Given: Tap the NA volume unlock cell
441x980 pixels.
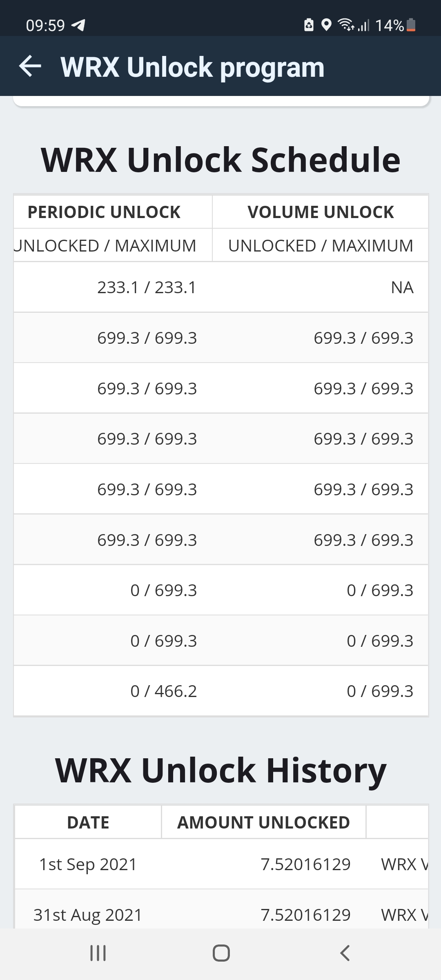Looking at the screenshot, I should click(x=402, y=287).
